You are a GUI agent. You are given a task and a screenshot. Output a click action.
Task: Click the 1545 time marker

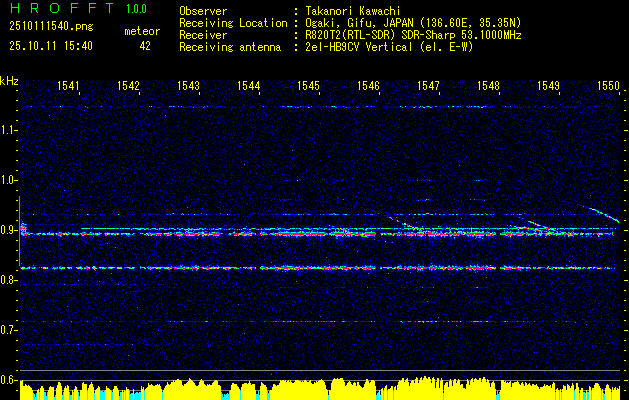[308, 86]
